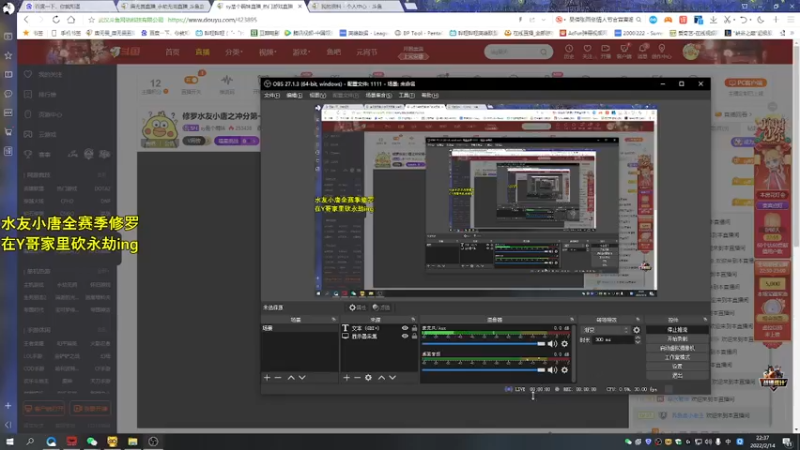This screenshot has height=450, width=800.
Task: Click the OBS preview canvas thumbnail
Action: (x=486, y=201)
